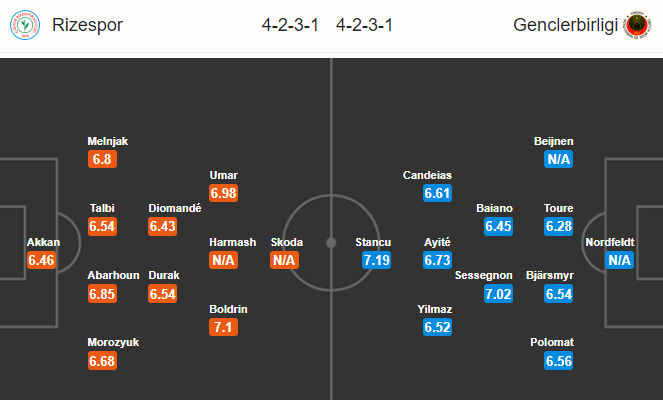Select Sessegnon's 7.02 rating badge
Screen dimensions: 663x400
point(498,293)
